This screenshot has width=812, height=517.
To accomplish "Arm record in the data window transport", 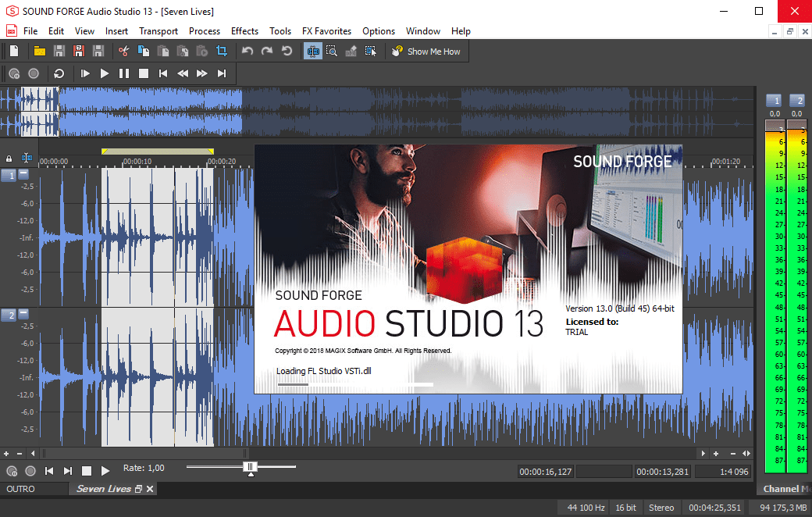I will tap(12, 471).
